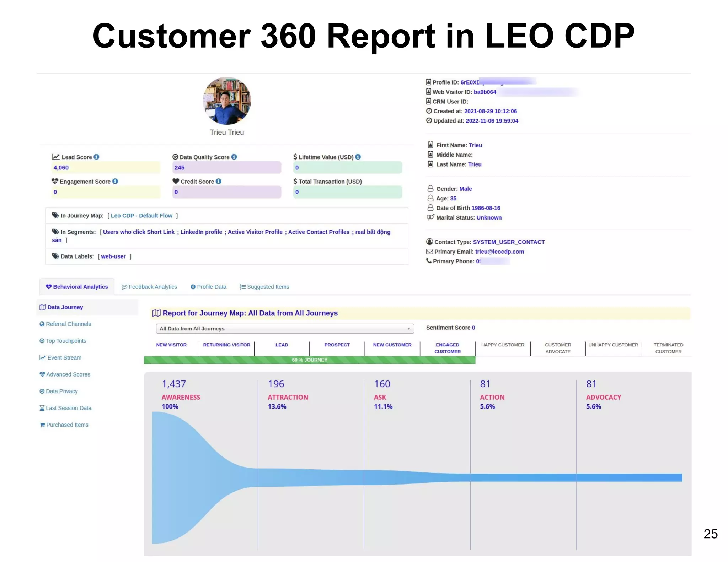Viewport: 728px width, 562px height.
Task: Open Data Privacy in the sidebar
Action: [x=58, y=391]
